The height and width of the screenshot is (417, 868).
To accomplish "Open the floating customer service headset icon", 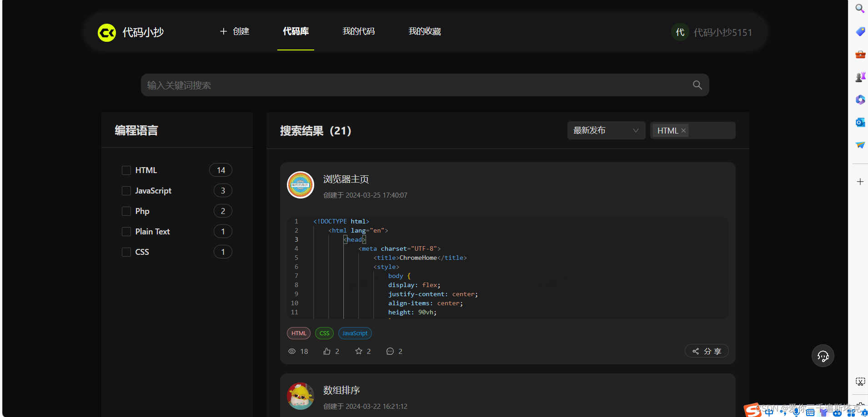I will coord(823,356).
